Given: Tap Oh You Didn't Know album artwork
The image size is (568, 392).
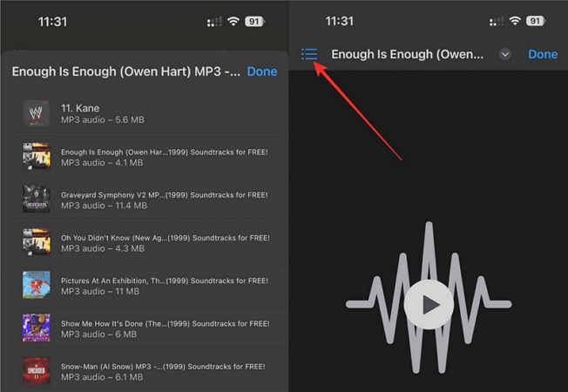Looking at the screenshot, I should click(37, 242).
